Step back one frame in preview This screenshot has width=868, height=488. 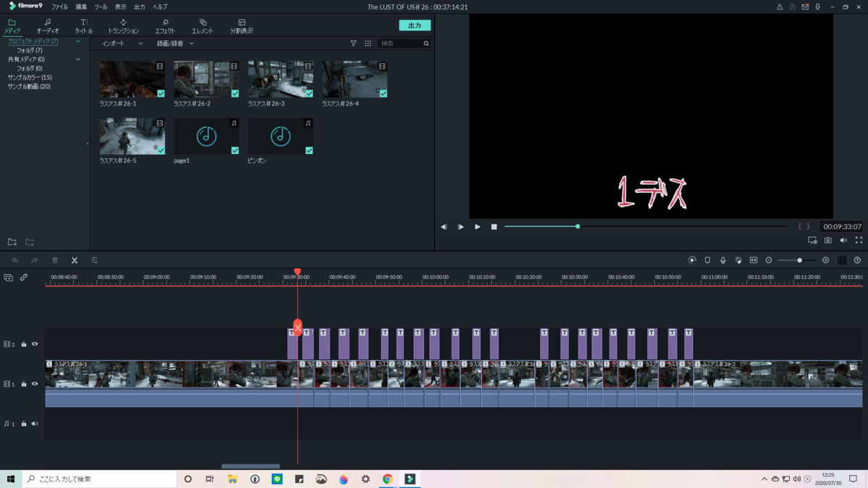[443, 227]
